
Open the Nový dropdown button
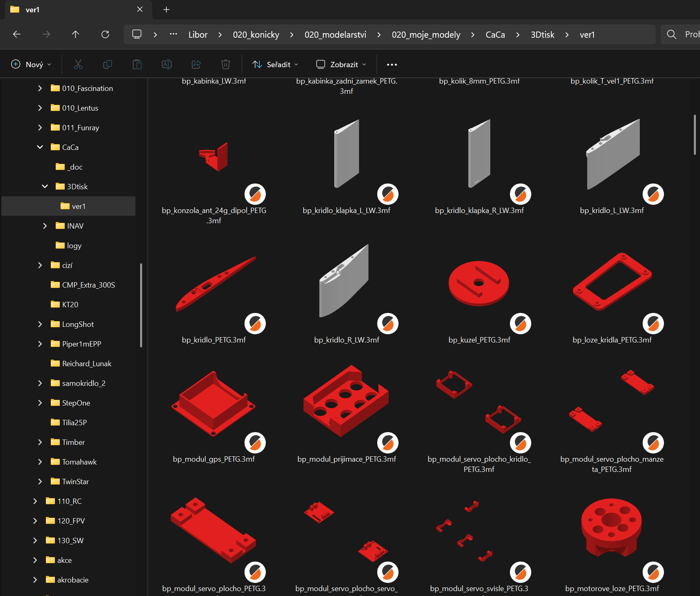click(x=31, y=64)
